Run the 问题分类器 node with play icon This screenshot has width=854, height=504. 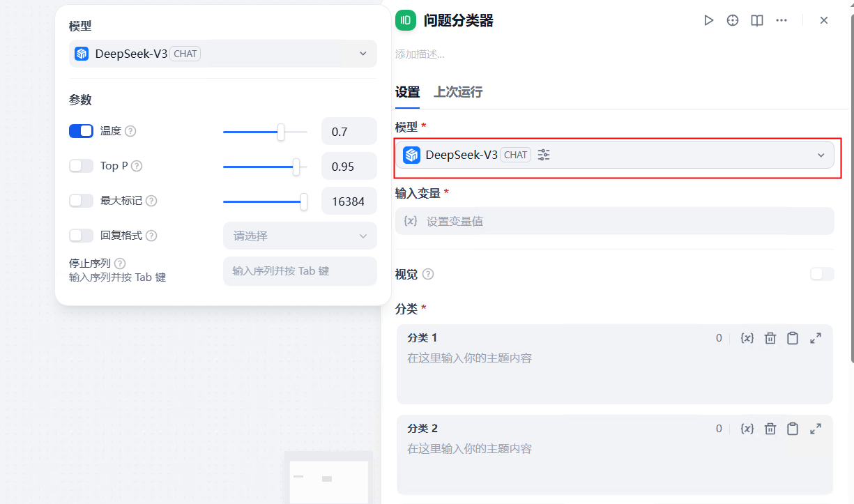coord(709,20)
